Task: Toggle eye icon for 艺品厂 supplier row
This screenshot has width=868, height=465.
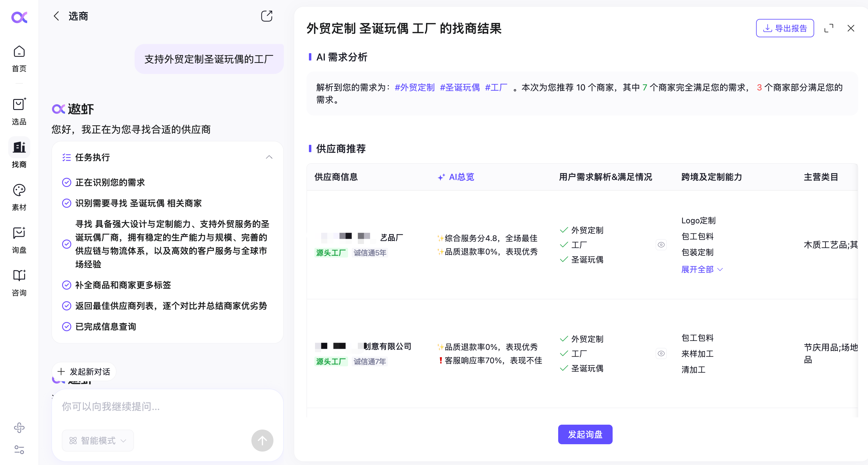Action: pos(661,245)
